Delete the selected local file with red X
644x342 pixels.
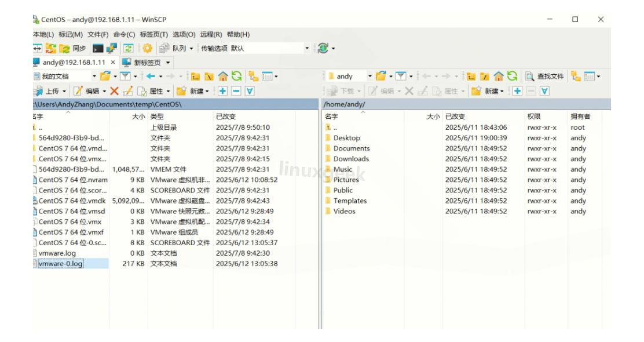[x=115, y=91]
